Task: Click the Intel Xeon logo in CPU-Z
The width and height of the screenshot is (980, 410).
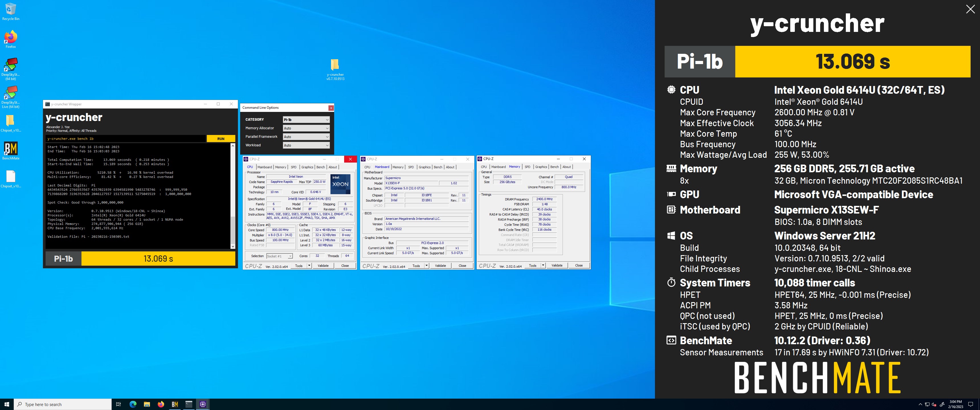Action: pos(340,184)
